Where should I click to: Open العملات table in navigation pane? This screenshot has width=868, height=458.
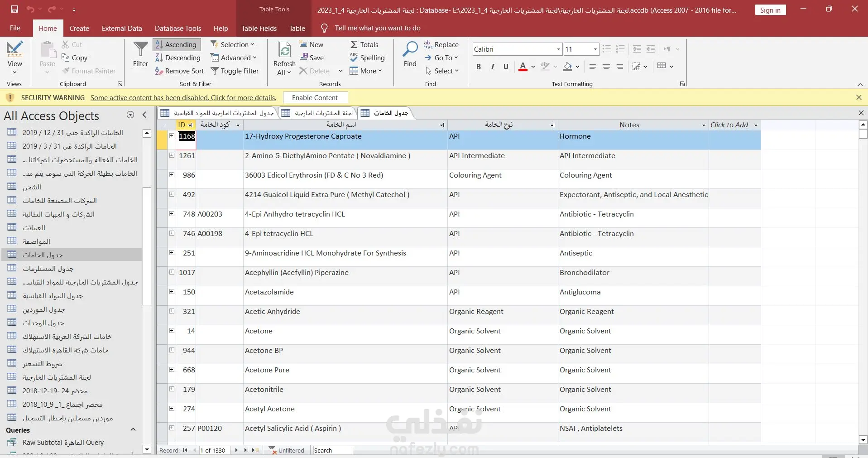coord(34,228)
